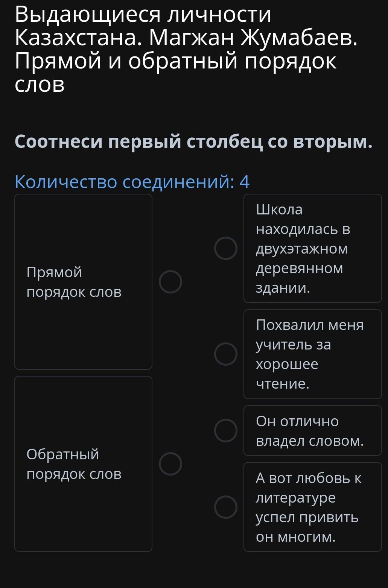Select the Обратный порядок слов card
388x588 pixels.
pyautogui.click(x=83, y=464)
